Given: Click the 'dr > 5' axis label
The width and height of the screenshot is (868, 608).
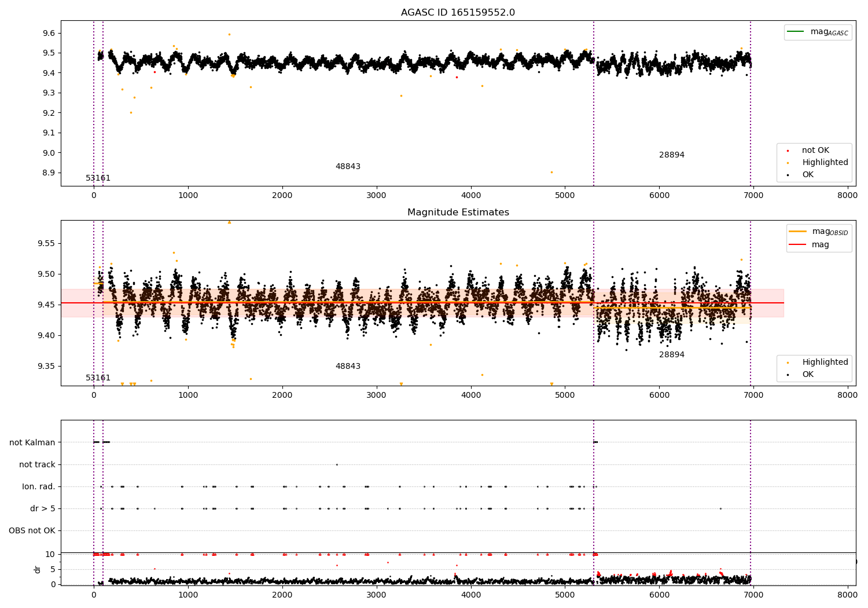Looking at the screenshot, I should tap(43, 509).
